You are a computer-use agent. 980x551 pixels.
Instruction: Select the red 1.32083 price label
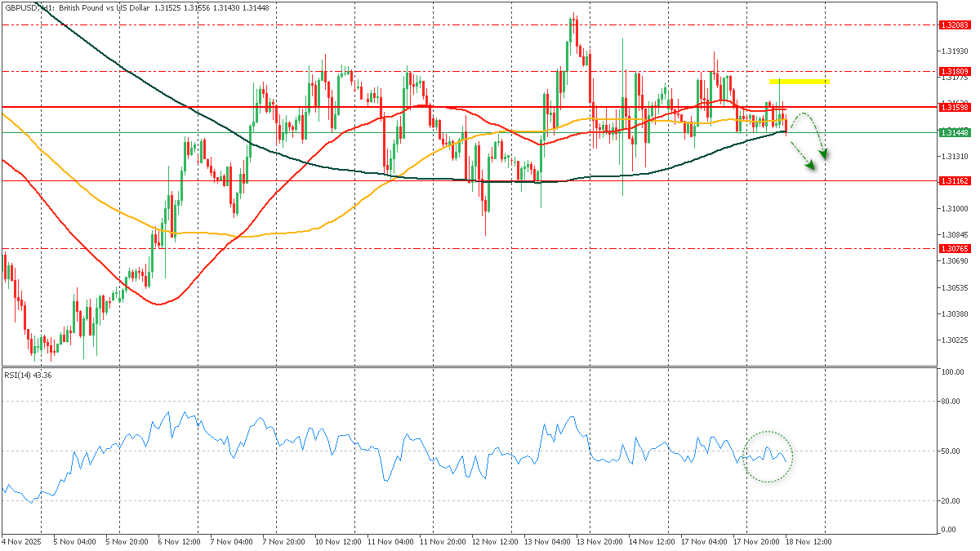954,25
